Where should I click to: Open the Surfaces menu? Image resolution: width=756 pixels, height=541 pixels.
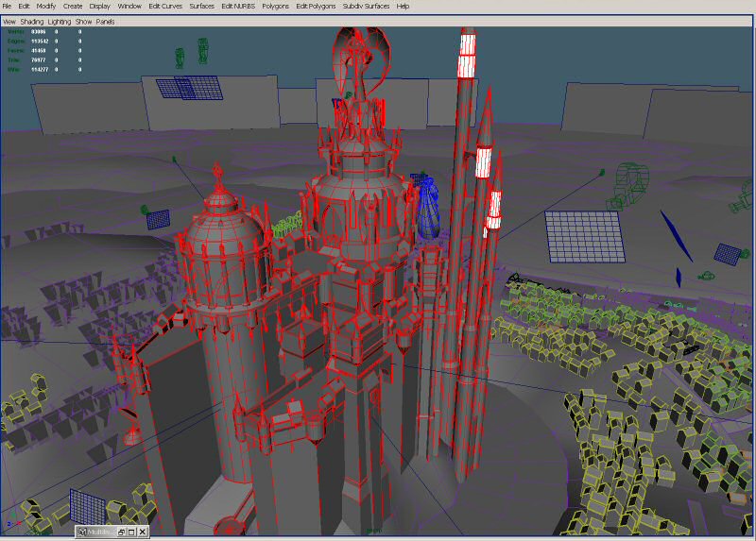(202, 6)
